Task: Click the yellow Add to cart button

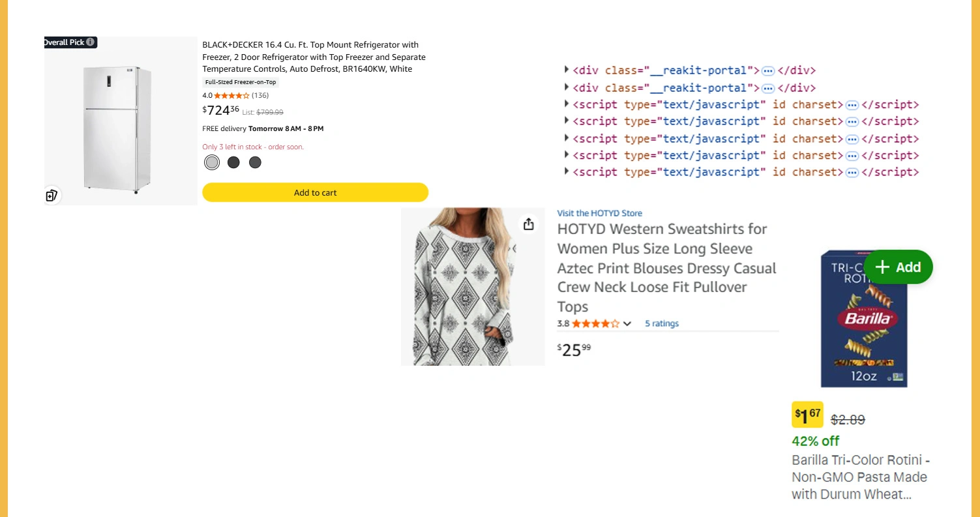Action: pos(315,192)
